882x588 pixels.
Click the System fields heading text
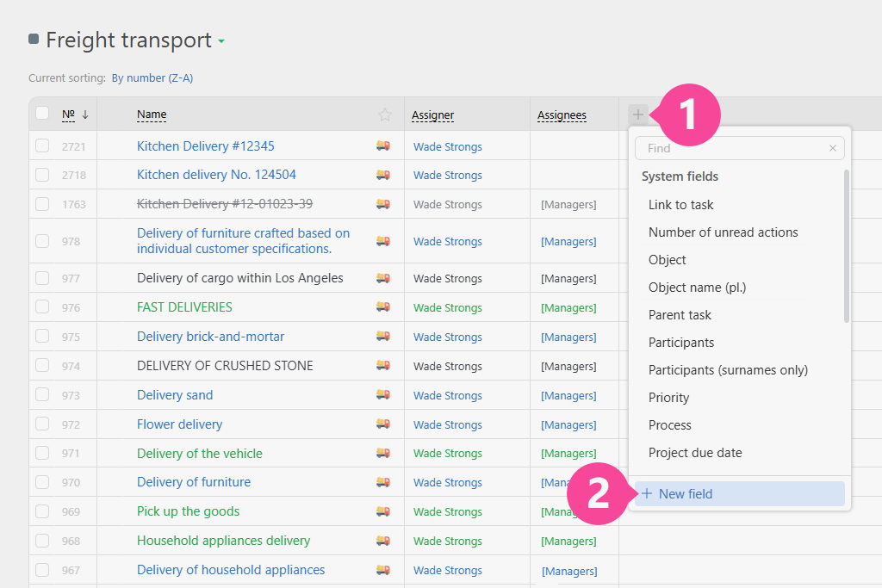[680, 176]
